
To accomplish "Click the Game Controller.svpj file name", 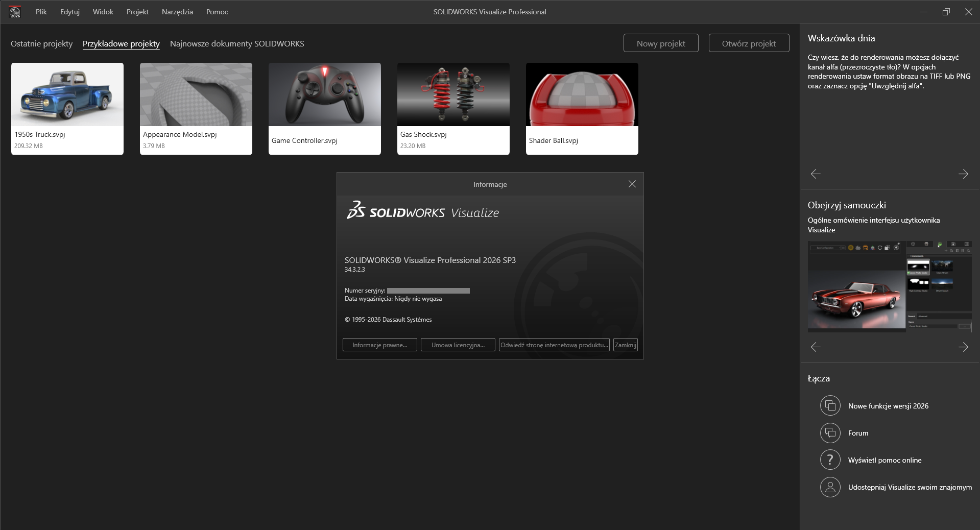I will [x=304, y=140].
